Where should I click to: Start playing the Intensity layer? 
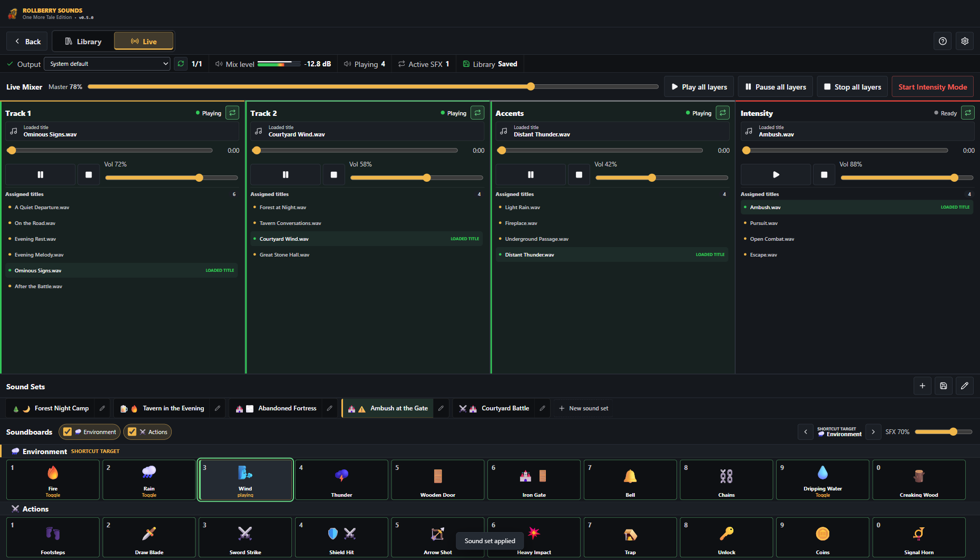click(776, 174)
